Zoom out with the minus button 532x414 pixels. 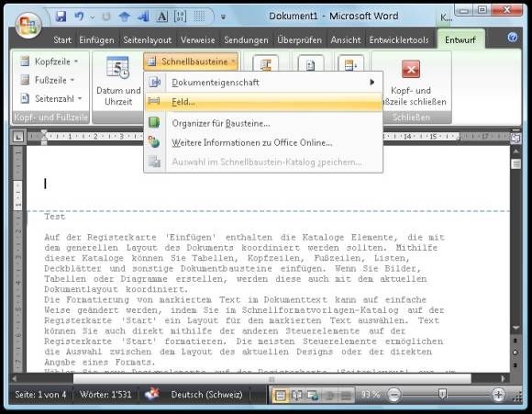point(393,395)
